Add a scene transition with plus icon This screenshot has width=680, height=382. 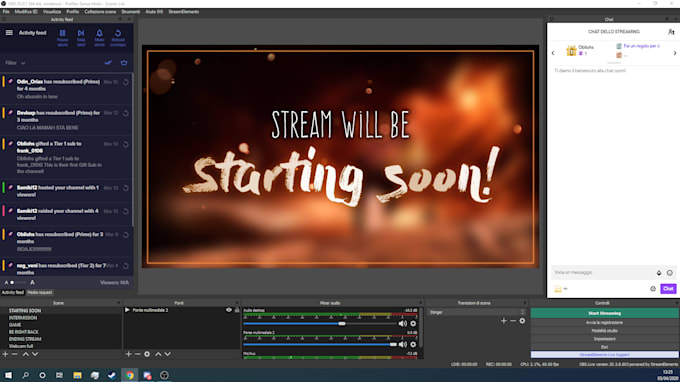503,321
